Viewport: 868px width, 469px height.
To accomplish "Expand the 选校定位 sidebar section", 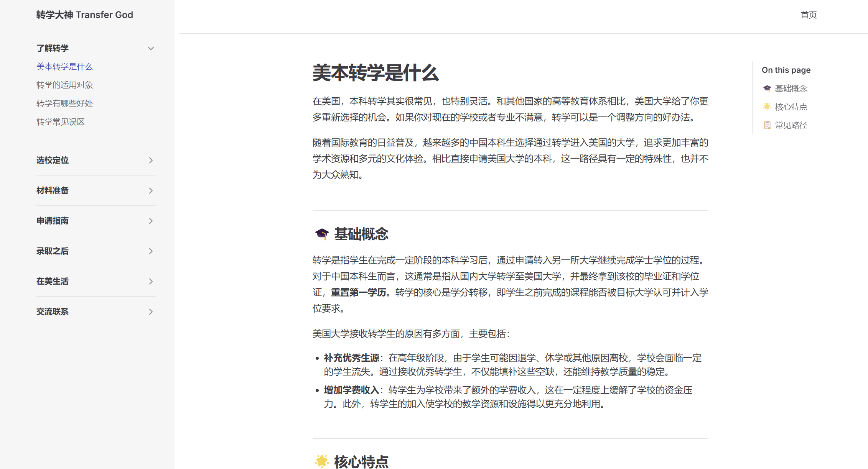I will point(151,160).
